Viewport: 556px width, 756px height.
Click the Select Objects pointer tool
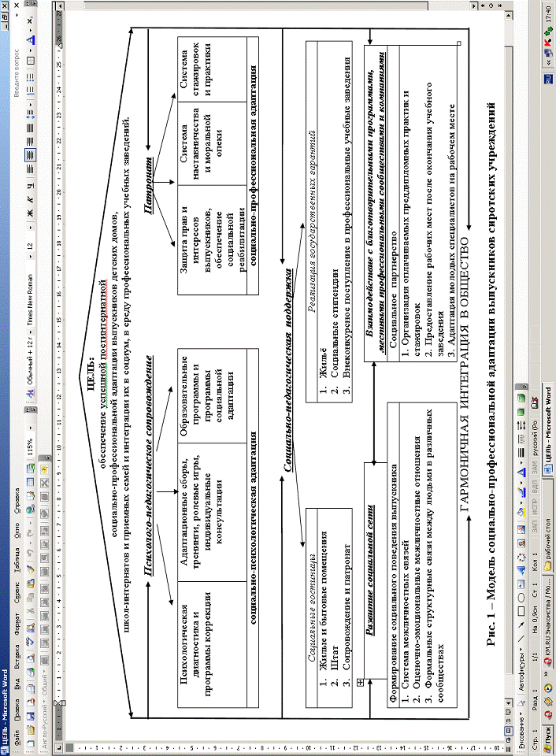tap(521, 702)
